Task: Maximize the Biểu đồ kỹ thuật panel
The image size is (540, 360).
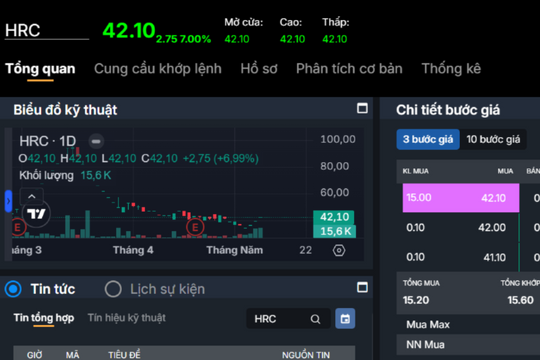Action: pos(362,108)
